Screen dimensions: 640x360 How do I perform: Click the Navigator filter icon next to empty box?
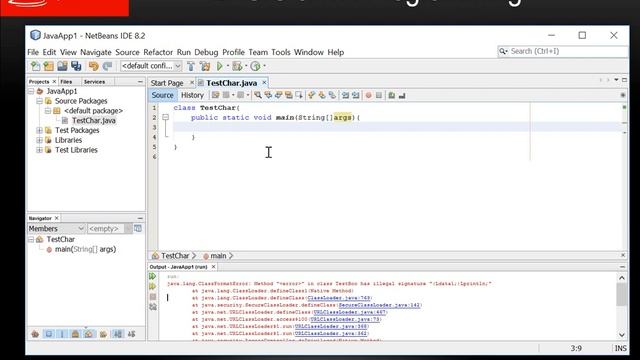(138, 229)
